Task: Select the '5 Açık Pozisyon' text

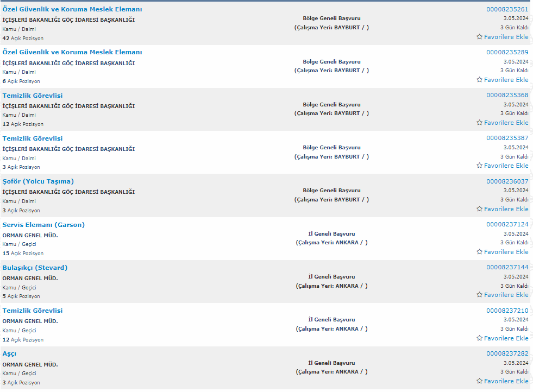Action: pos(21,296)
